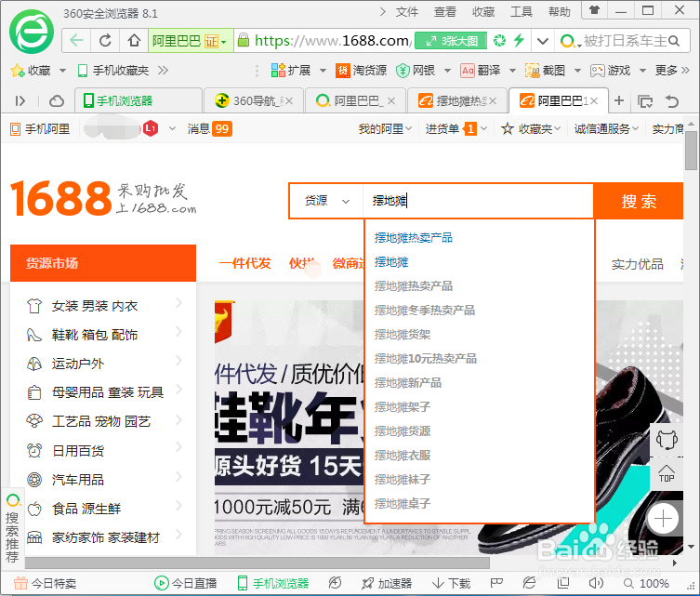Click the TOP back-to-top icon
Screen dimensions: 700x596
click(x=667, y=473)
